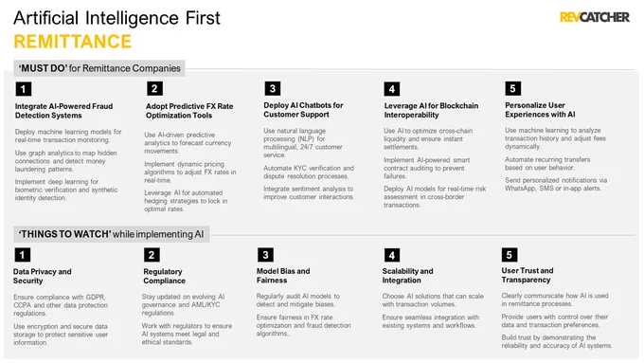Click User Trust and Transparency heading
Viewport: 644px width, 363px height.
point(528,275)
